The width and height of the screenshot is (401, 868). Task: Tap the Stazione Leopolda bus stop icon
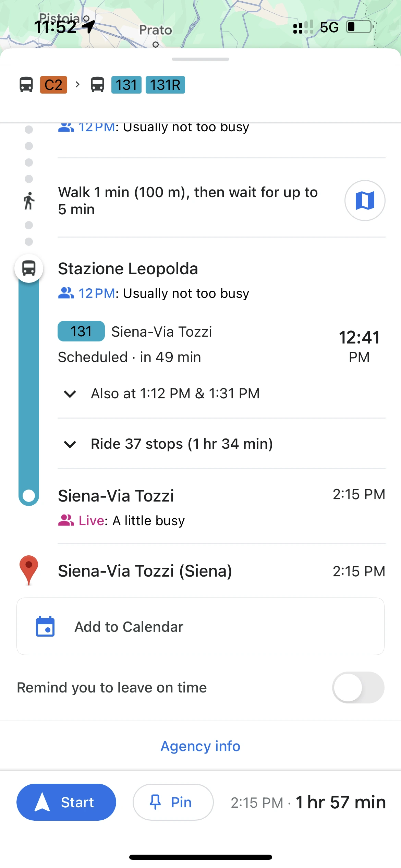[x=29, y=268]
